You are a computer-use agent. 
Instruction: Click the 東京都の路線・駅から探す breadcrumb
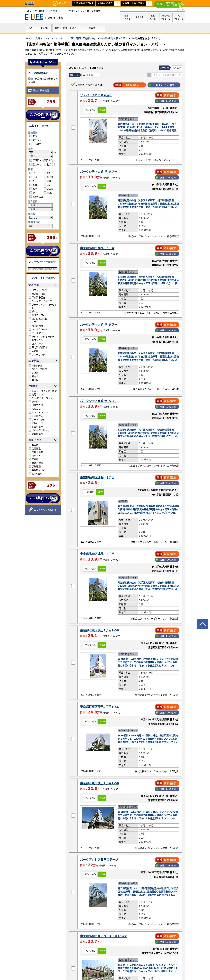pos(113,38)
